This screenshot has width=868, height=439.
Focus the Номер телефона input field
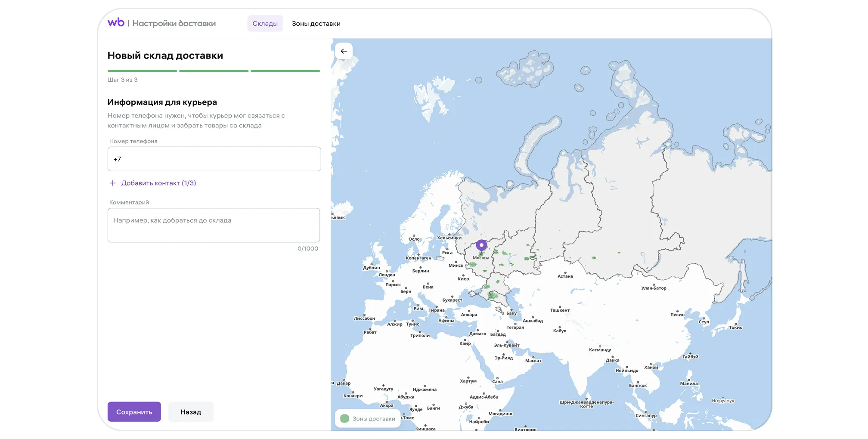(x=214, y=159)
